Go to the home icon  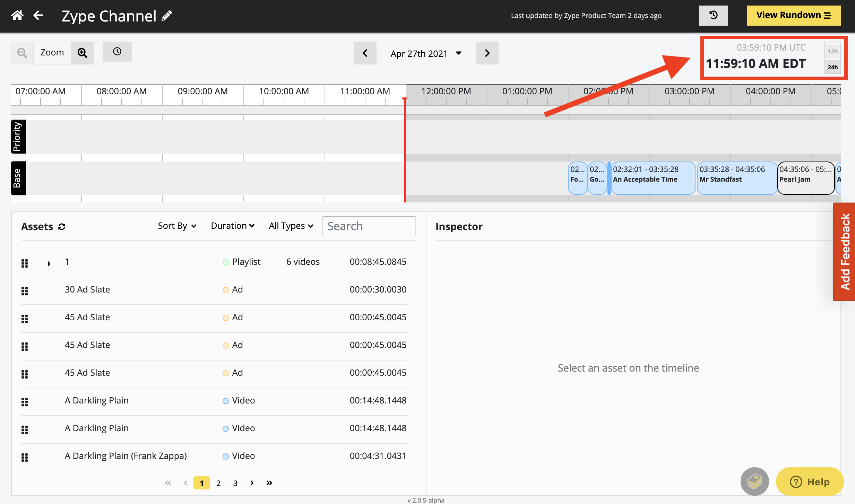(17, 15)
